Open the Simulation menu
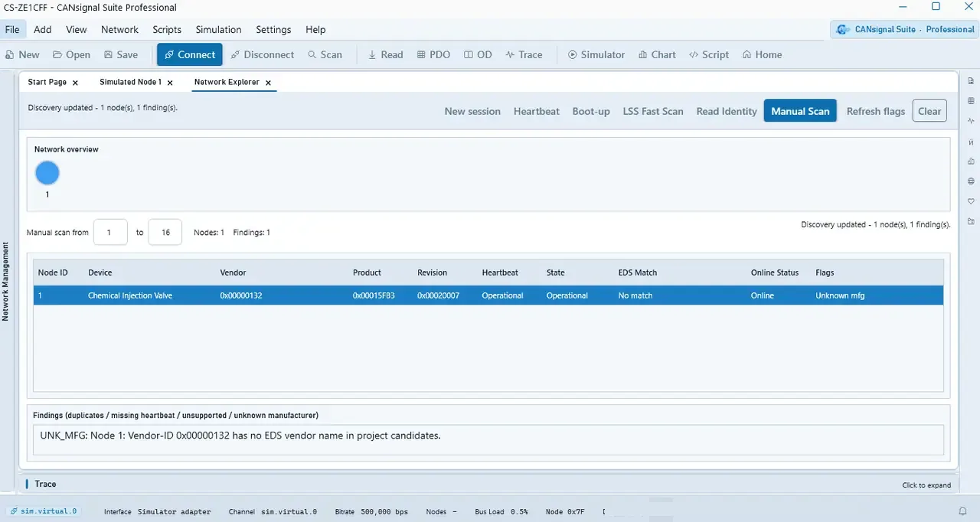The height and width of the screenshot is (522, 980). 218,29
